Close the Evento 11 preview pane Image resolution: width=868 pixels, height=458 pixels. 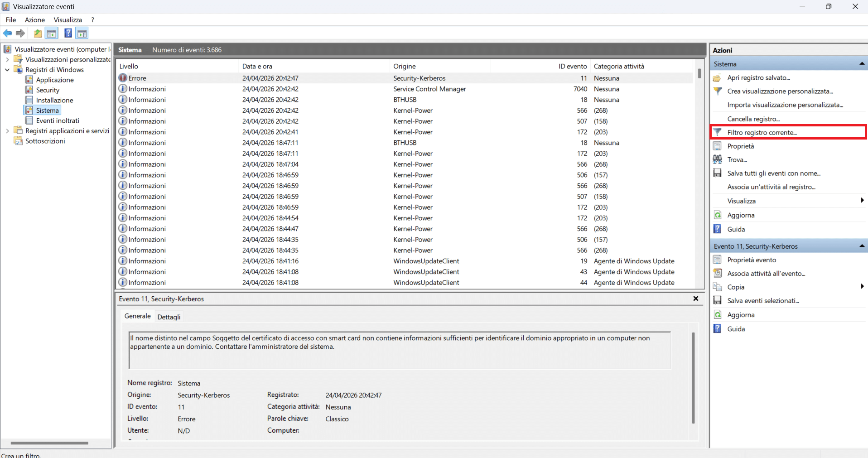click(695, 299)
